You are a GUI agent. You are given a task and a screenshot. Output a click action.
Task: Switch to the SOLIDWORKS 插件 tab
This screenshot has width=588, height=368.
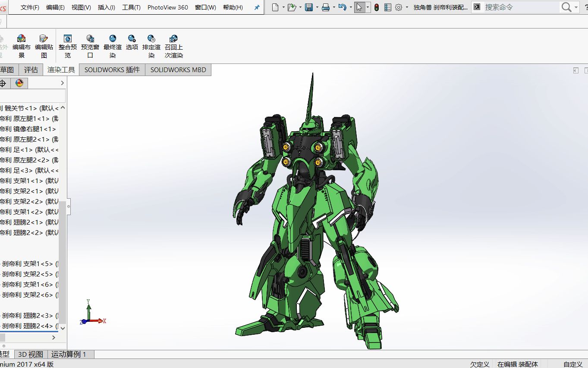tap(112, 70)
